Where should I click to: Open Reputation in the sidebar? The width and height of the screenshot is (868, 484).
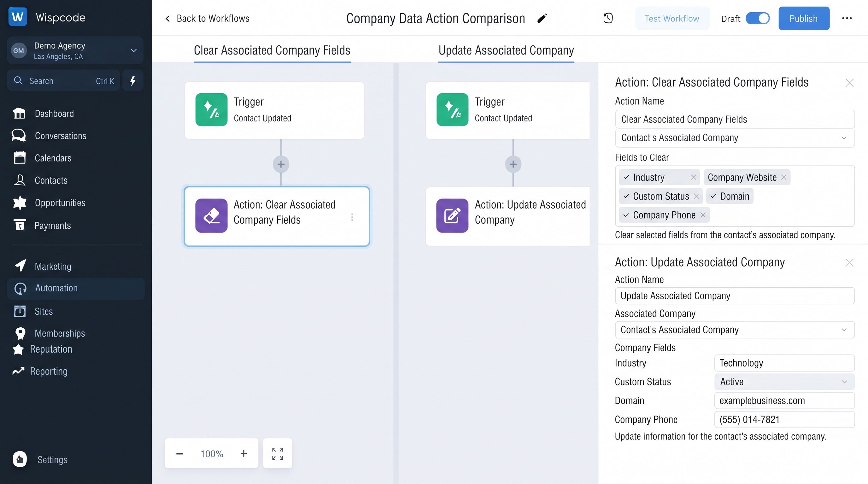[43, 349]
